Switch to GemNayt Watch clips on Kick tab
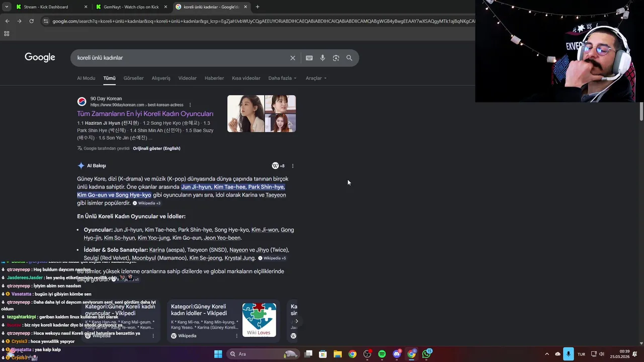The image size is (644, 362). pyautogui.click(x=131, y=7)
